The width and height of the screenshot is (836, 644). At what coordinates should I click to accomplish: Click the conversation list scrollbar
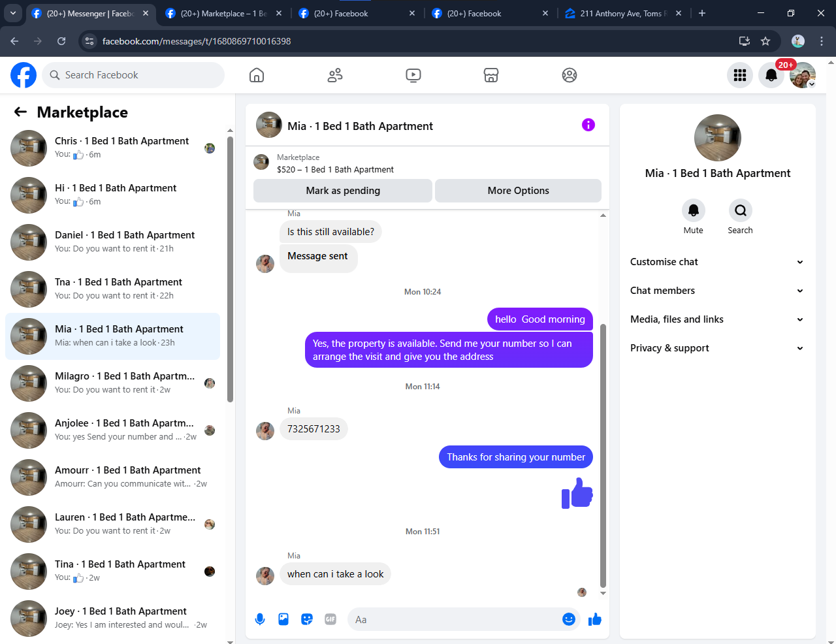click(230, 269)
